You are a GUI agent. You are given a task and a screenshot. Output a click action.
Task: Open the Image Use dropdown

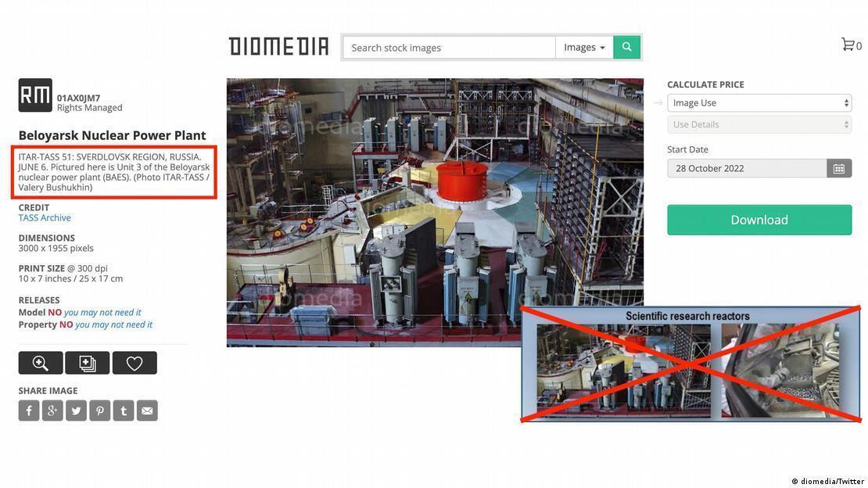pyautogui.click(x=759, y=103)
